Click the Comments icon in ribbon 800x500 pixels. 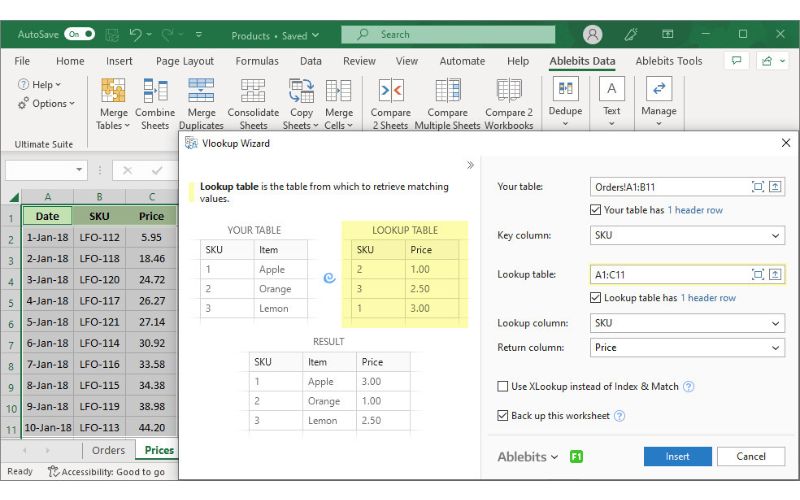(736, 61)
